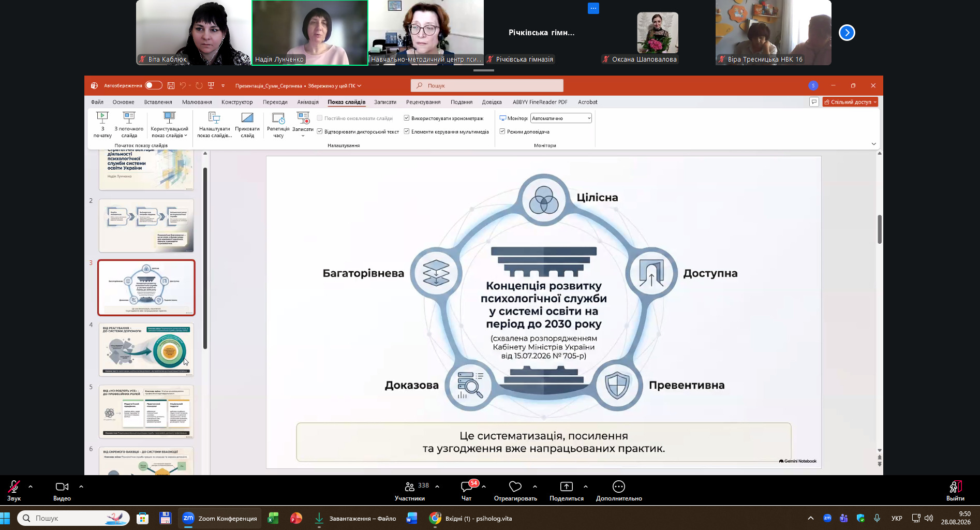Open Rehearse Timings tool
Viewport: 980px width, 530px height.
(x=278, y=125)
